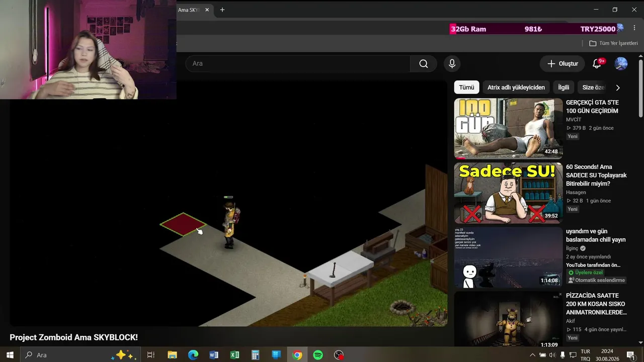Open the Windows Start menu

(10, 355)
